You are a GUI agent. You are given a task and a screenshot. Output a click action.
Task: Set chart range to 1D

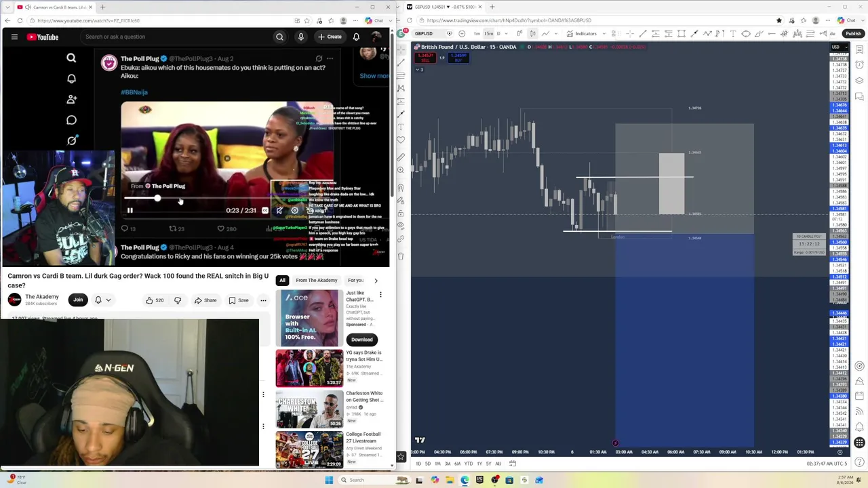point(418,464)
